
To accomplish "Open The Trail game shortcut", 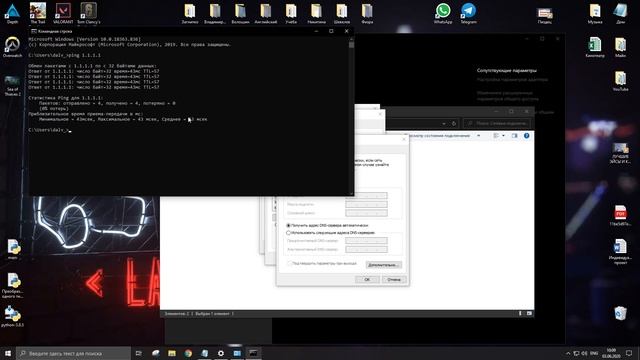I will [x=38, y=13].
